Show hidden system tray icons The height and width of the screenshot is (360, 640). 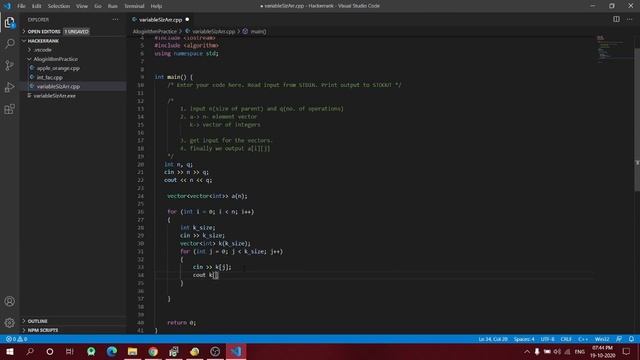click(527, 351)
